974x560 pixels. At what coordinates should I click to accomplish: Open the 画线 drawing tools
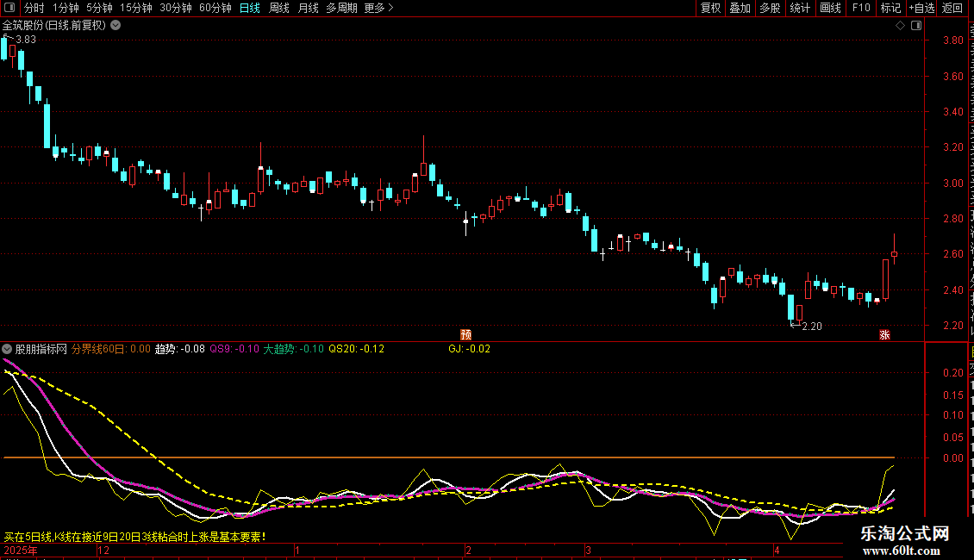(830, 8)
